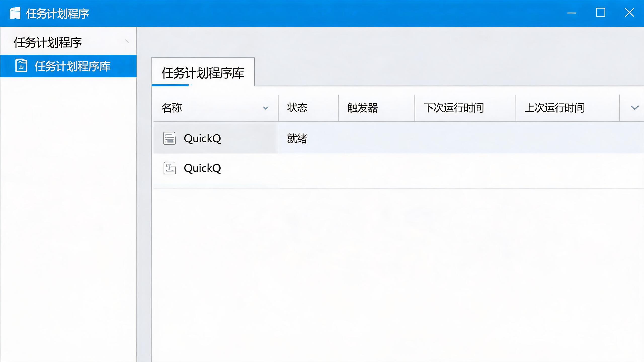The image size is (644, 362).
Task: Click the Task Scheduler app icon in title bar
Action: 15,13
